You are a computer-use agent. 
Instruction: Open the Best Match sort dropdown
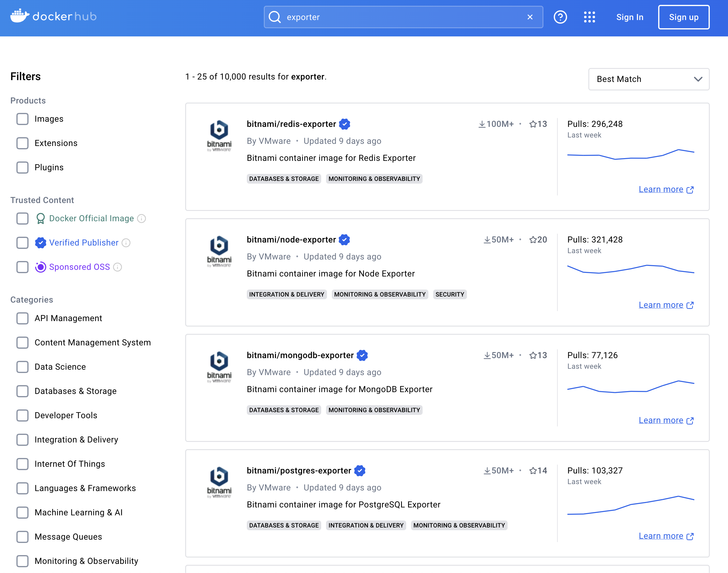click(x=648, y=79)
